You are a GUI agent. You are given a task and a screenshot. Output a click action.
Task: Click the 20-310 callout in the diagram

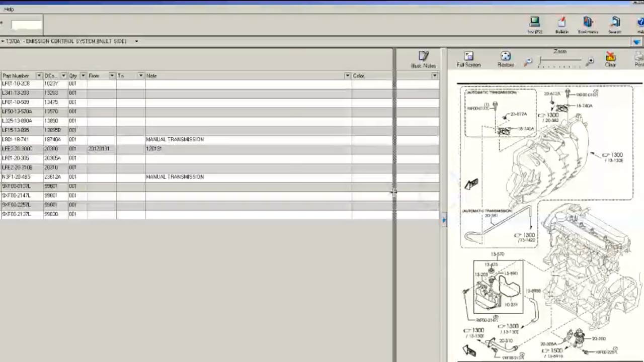(x=506, y=341)
